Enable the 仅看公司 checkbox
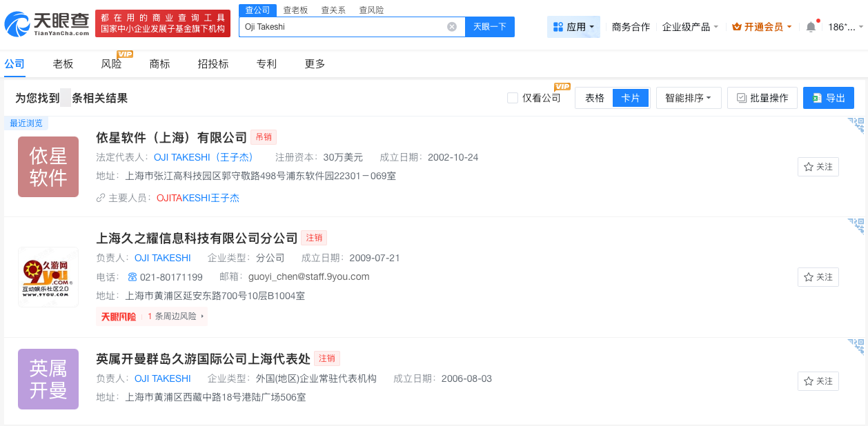 click(511, 97)
